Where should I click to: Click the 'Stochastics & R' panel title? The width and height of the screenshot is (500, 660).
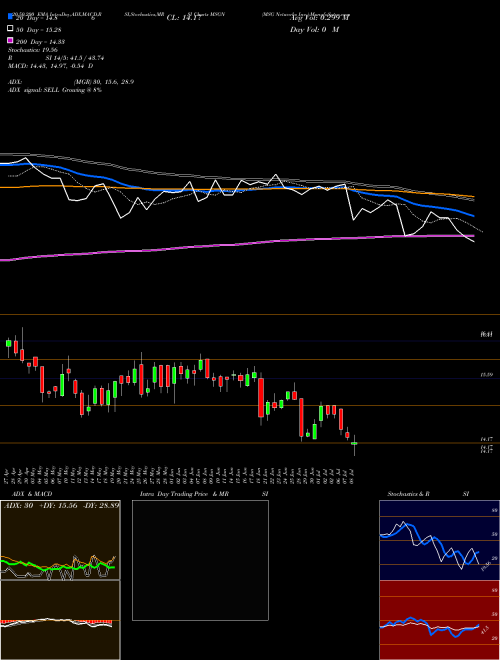[408, 494]
